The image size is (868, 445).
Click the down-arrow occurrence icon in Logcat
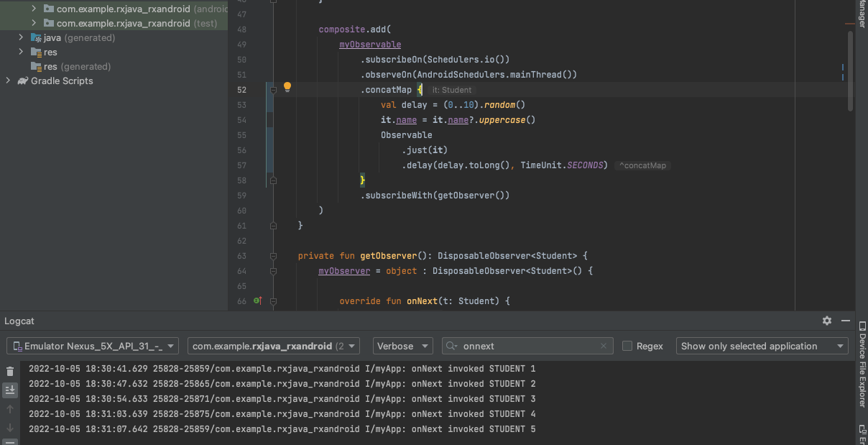10,426
